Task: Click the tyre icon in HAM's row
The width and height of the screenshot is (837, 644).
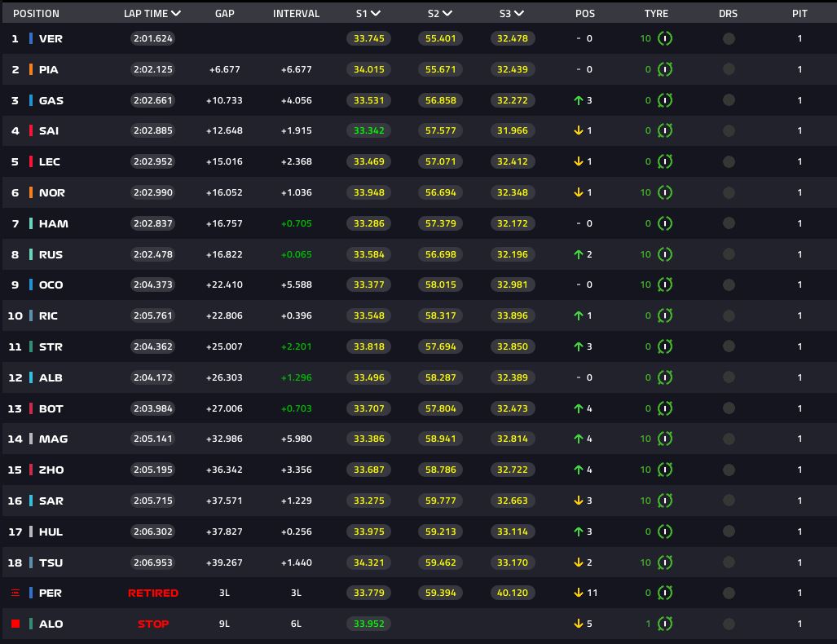Action: [x=665, y=223]
